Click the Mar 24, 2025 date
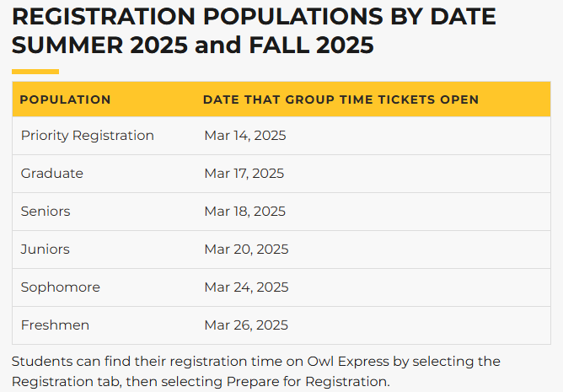 click(246, 287)
